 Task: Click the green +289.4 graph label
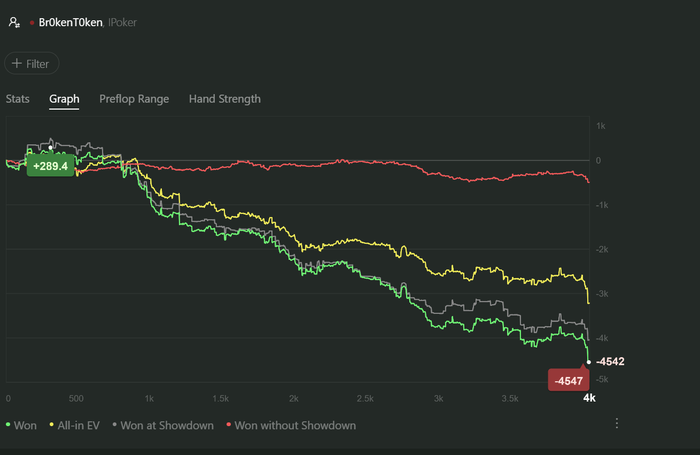coord(51,166)
